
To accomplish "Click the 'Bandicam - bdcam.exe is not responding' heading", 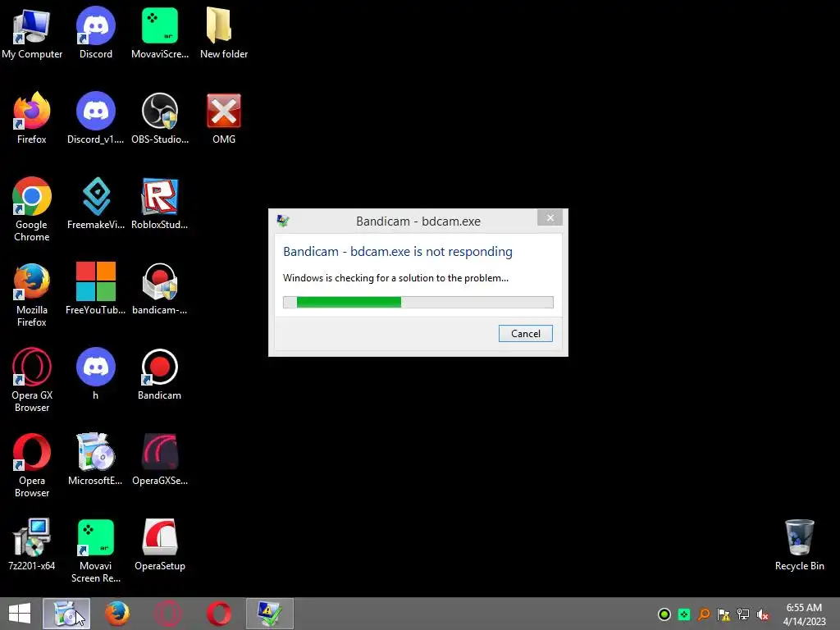I will tap(398, 251).
